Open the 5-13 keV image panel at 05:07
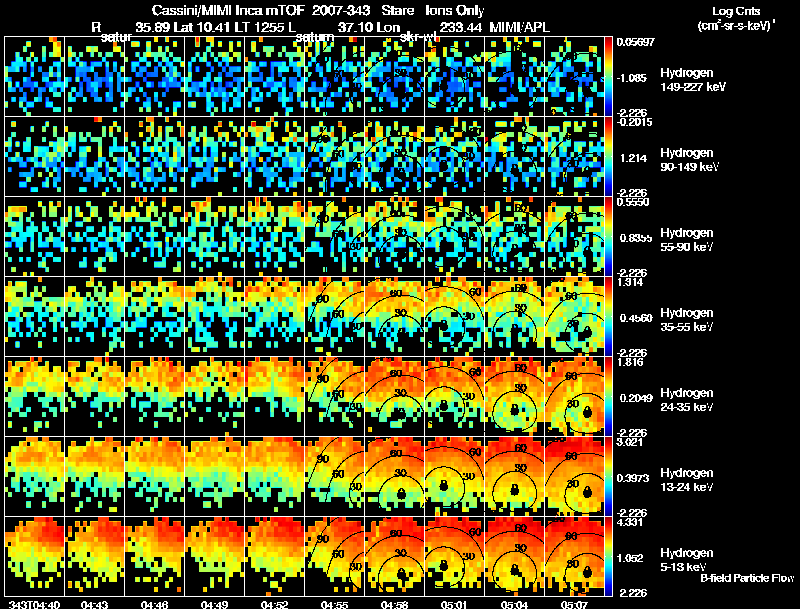800x609 pixels. click(x=574, y=556)
